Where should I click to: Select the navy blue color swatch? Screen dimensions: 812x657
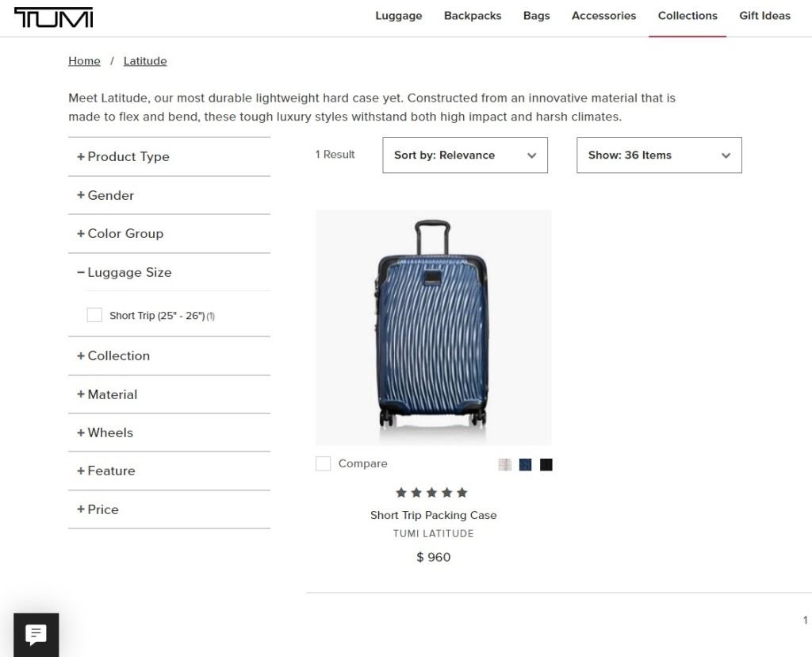click(525, 464)
